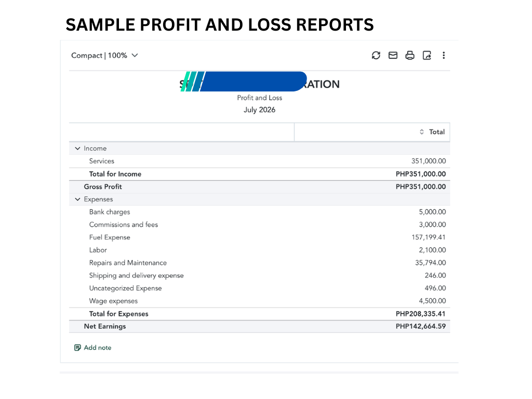Click the Profit and Loss report title
Viewport: 532px width, 399px height.
pos(260,98)
